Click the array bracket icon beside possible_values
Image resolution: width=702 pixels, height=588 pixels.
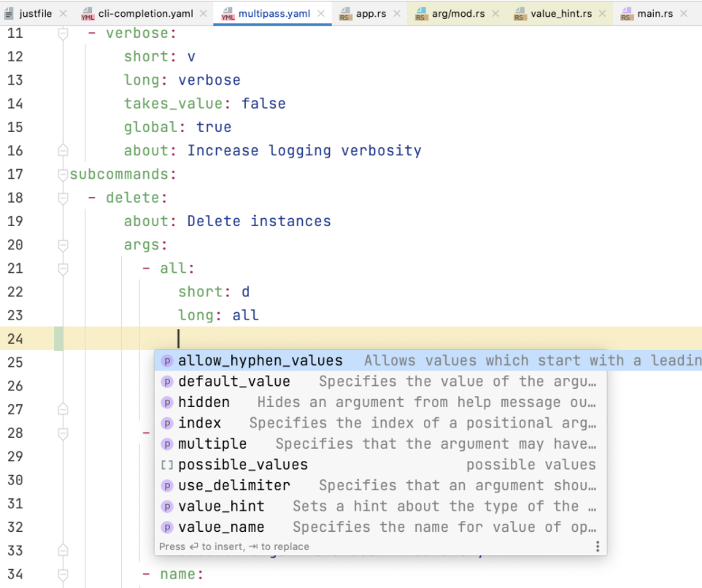pos(166,465)
